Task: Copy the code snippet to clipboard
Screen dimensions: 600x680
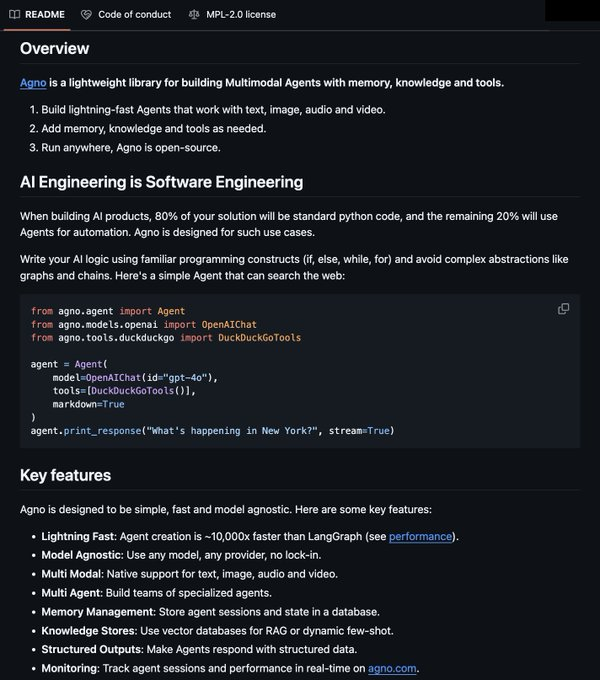Action: pyautogui.click(x=563, y=309)
